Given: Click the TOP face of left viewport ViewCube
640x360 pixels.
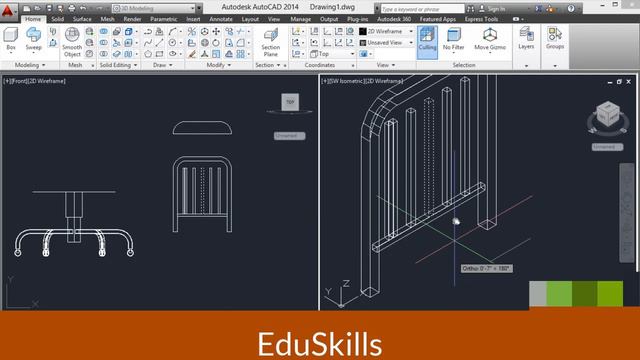Looking at the screenshot, I should click(290, 102).
